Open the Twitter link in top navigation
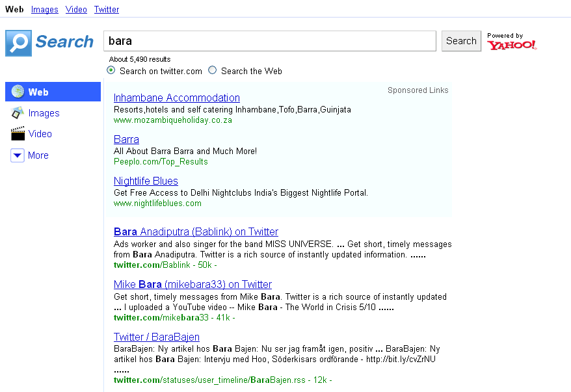This screenshot has height=392, width=571. pos(107,9)
